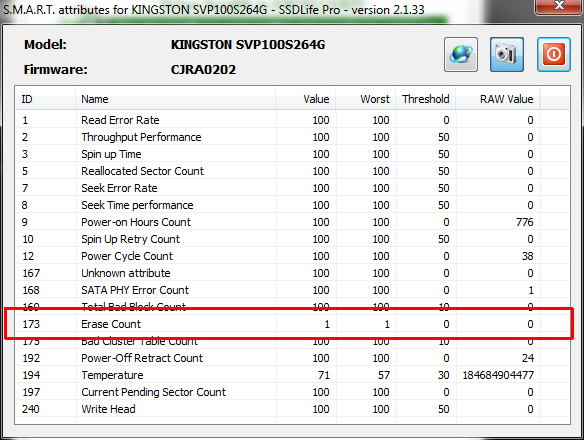Select the SATA PHY Error Count row
This screenshot has width=584, height=440.
click(x=292, y=290)
